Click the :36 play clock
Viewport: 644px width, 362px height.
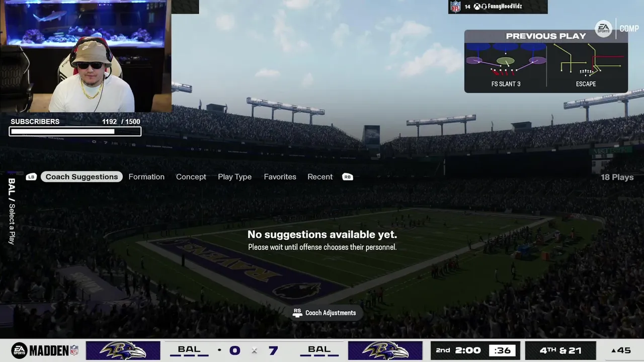(503, 350)
